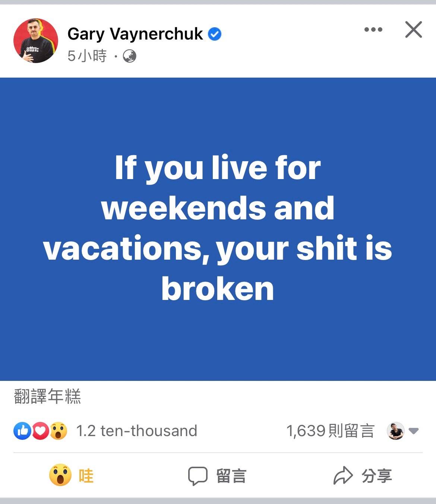Click the speech bubble comment icon
The width and height of the screenshot is (436, 504).
tap(198, 476)
